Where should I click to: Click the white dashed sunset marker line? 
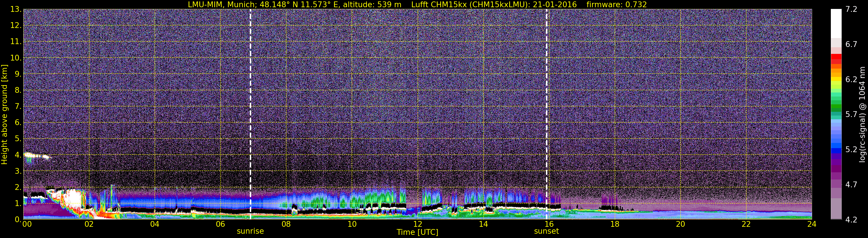546,114
